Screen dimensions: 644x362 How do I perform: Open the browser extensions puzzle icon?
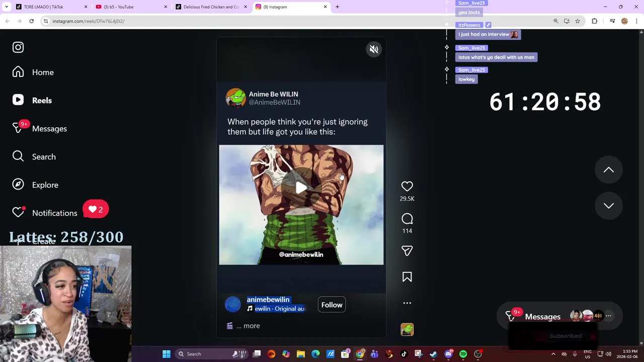pyautogui.click(x=595, y=21)
